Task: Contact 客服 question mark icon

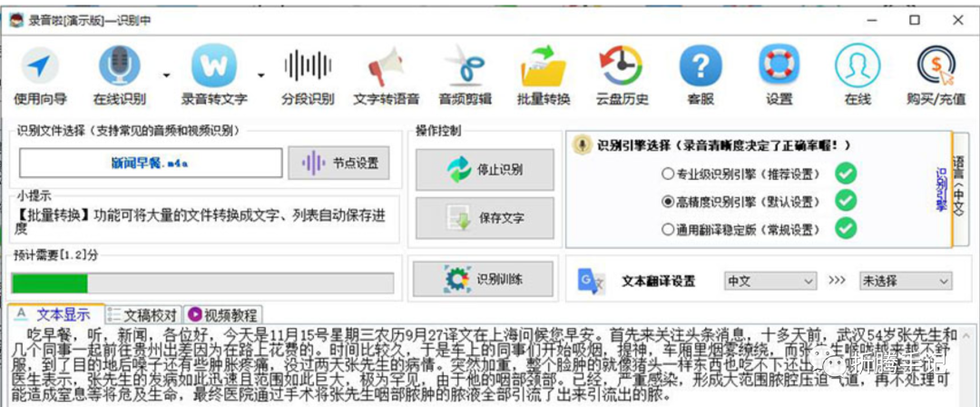Action: [701, 67]
